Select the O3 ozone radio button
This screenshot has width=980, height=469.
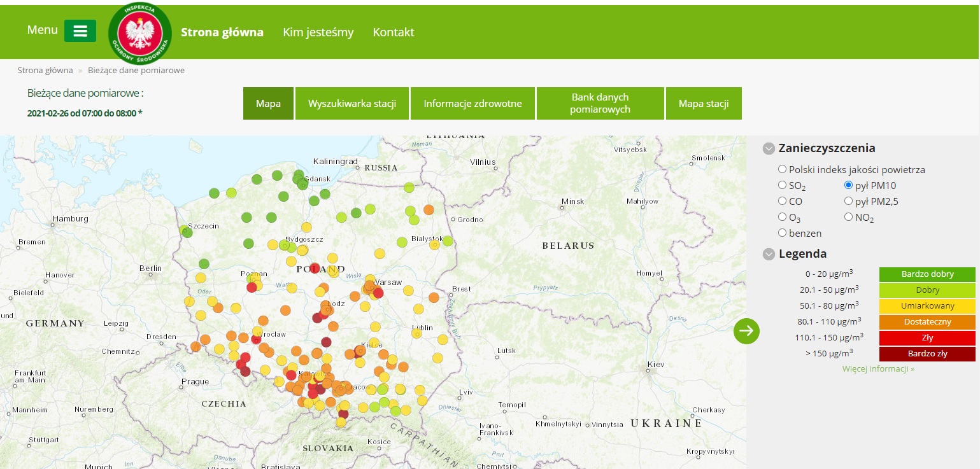(x=782, y=217)
